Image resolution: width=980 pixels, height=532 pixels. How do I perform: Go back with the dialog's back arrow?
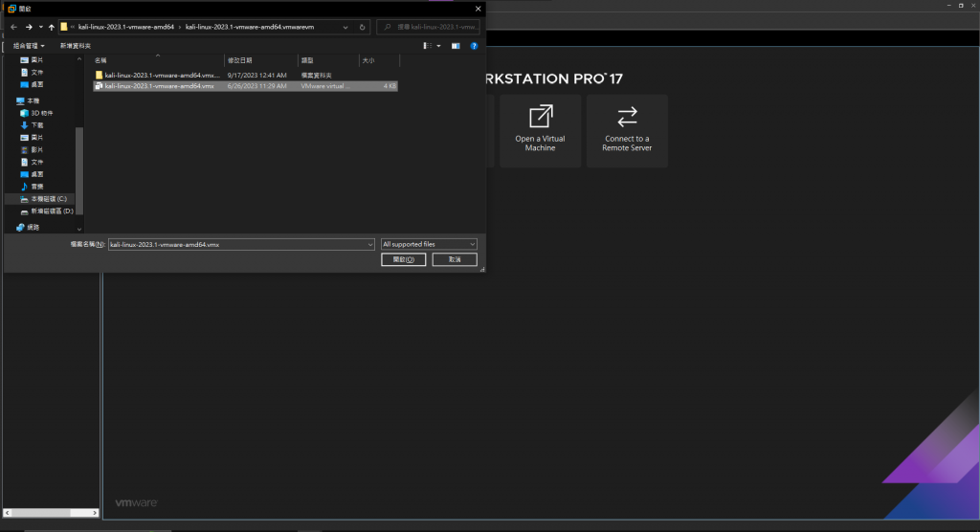(13, 27)
